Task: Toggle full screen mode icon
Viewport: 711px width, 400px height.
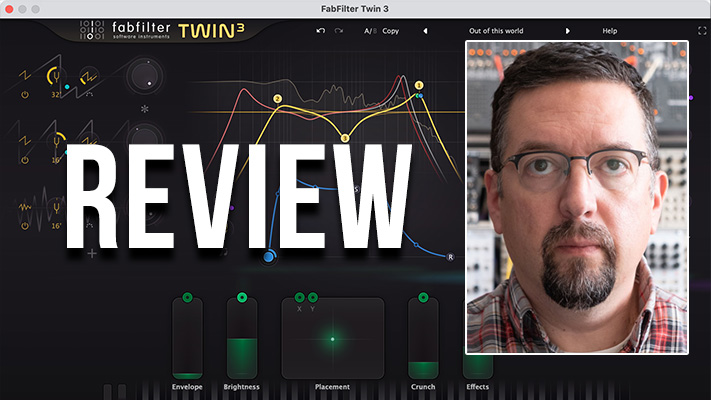Action: coord(701,31)
